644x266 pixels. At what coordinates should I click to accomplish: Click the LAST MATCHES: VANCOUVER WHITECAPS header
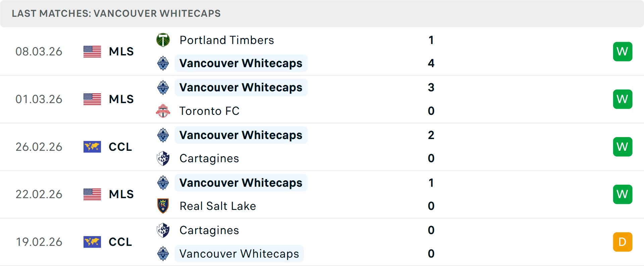116,13
